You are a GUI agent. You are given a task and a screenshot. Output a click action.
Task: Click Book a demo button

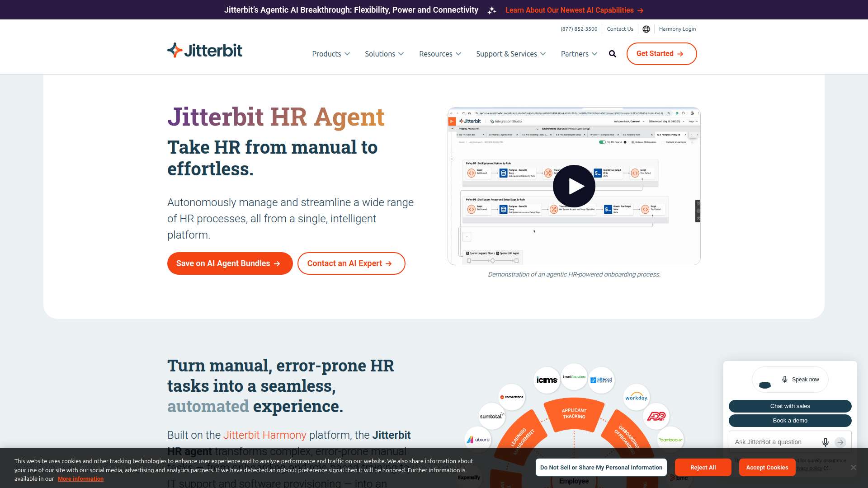[790, 421]
